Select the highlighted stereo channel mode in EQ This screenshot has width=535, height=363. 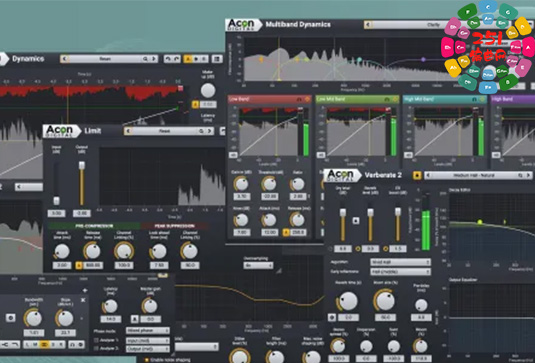tap(44, 345)
